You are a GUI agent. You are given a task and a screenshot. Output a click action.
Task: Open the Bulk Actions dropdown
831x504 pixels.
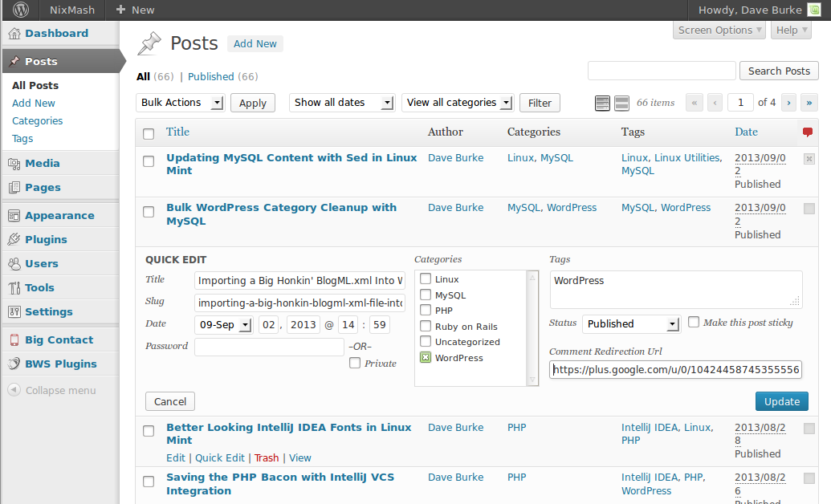click(x=180, y=102)
